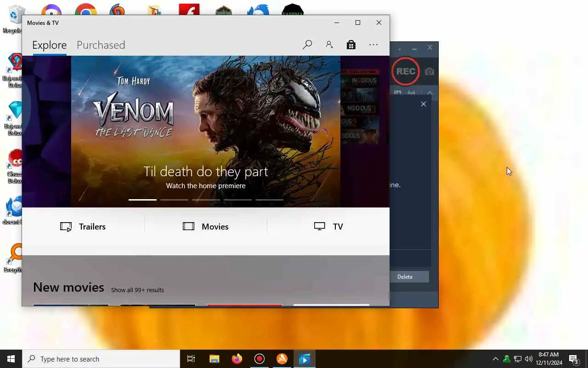
Task: Open the Movies category
Action: tap(206, 226)
